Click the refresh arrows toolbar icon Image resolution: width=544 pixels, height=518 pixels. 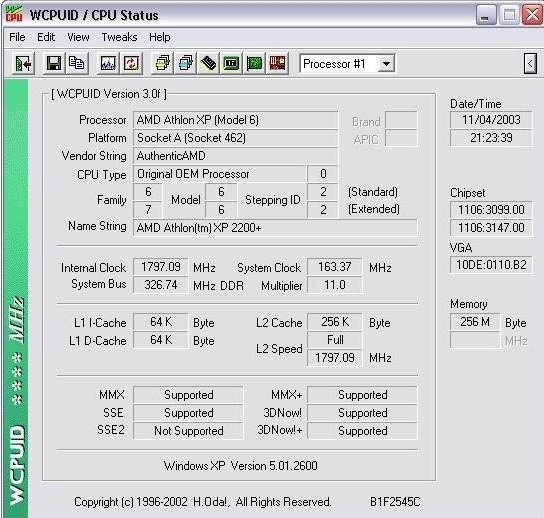[131, 63]
